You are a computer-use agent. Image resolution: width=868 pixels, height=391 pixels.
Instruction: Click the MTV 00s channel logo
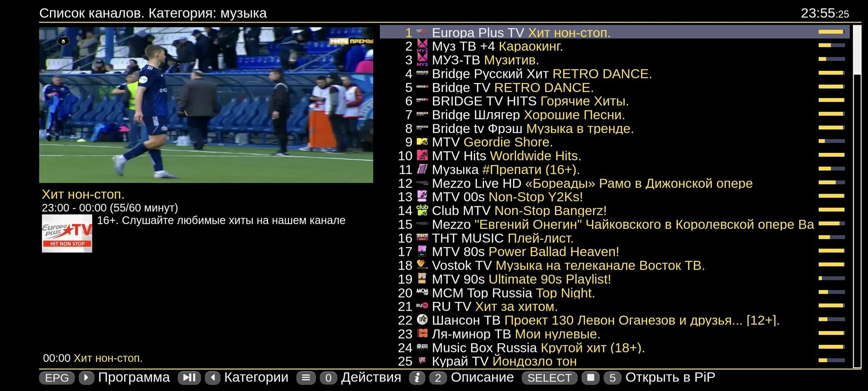(x=422, y=196)
